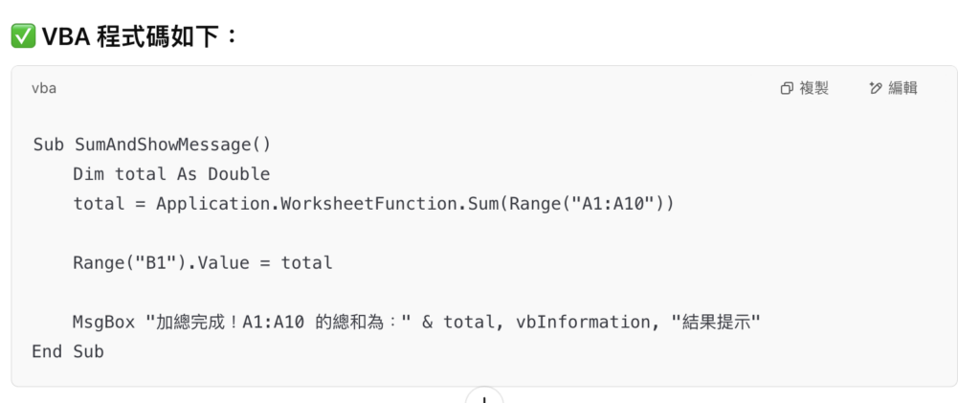Screen dimensions: 980x403
Task: Click the MsgBox keyword
Action: (x=103, y=322)
